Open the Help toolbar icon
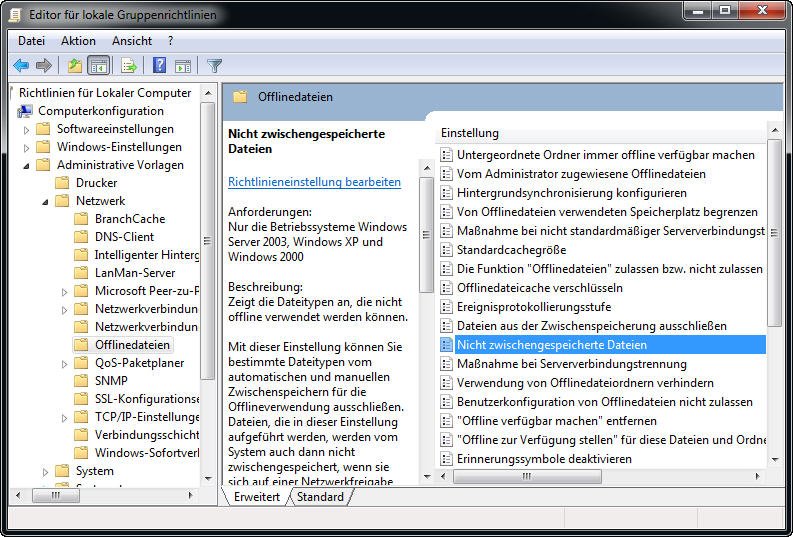The image size is (793, 537). [159, 65]
